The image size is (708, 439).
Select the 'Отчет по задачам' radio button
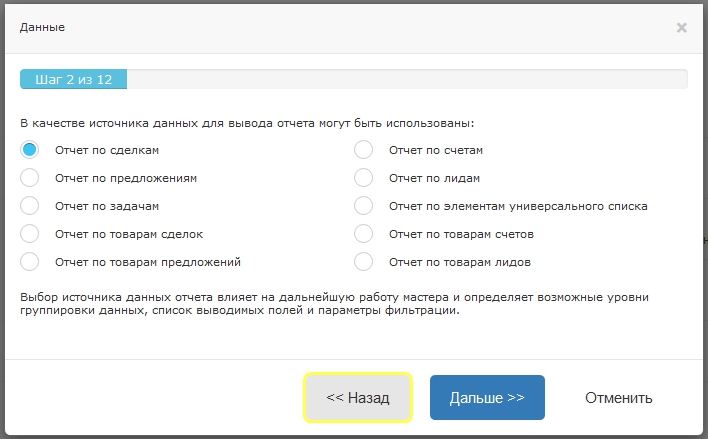click(30, 206)
